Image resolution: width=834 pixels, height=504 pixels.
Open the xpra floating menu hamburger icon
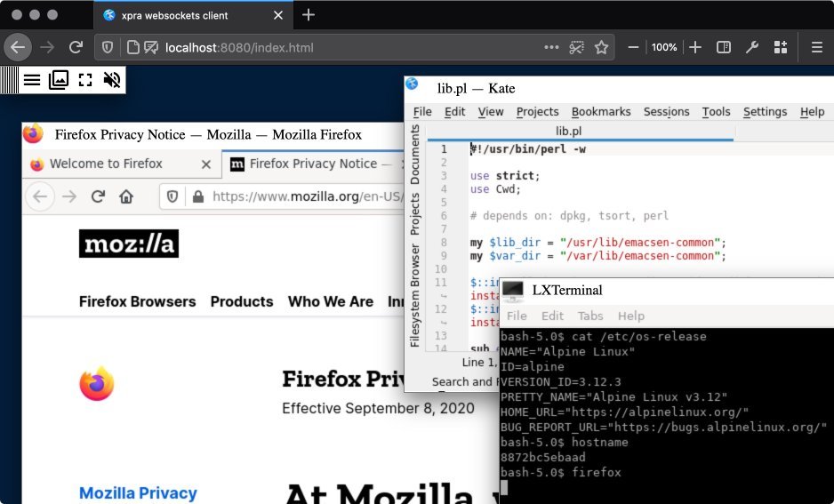32,80
